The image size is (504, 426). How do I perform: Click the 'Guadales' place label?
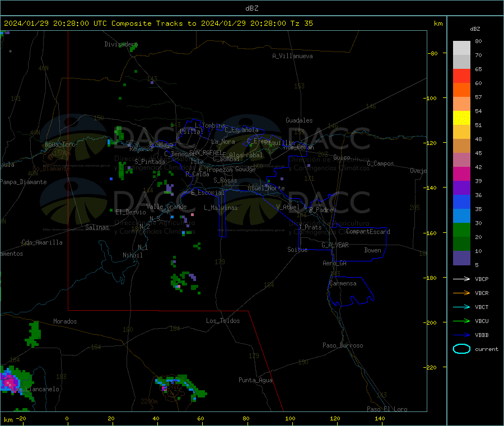click(x=299, y=120)
